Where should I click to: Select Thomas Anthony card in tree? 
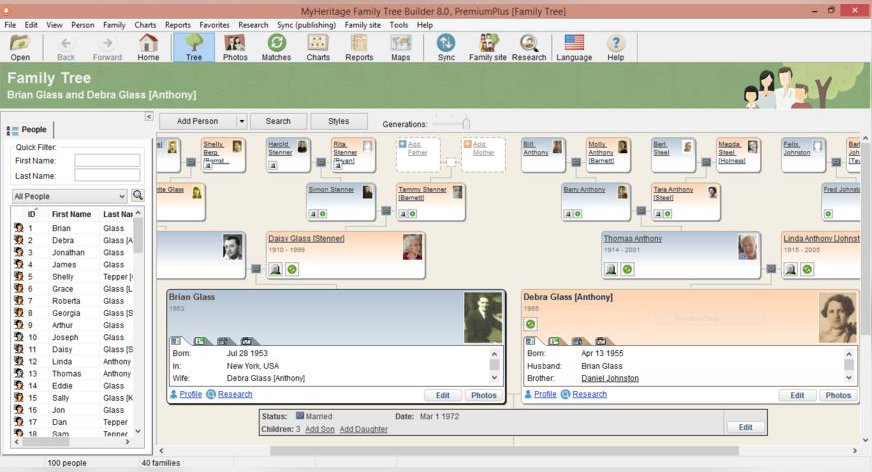pos(681,255)
